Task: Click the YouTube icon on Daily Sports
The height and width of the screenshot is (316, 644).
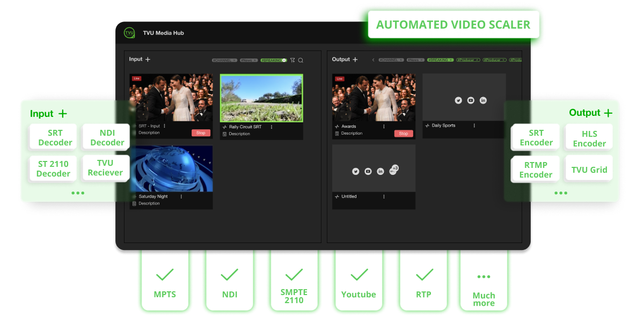Action: pos(471,100)
